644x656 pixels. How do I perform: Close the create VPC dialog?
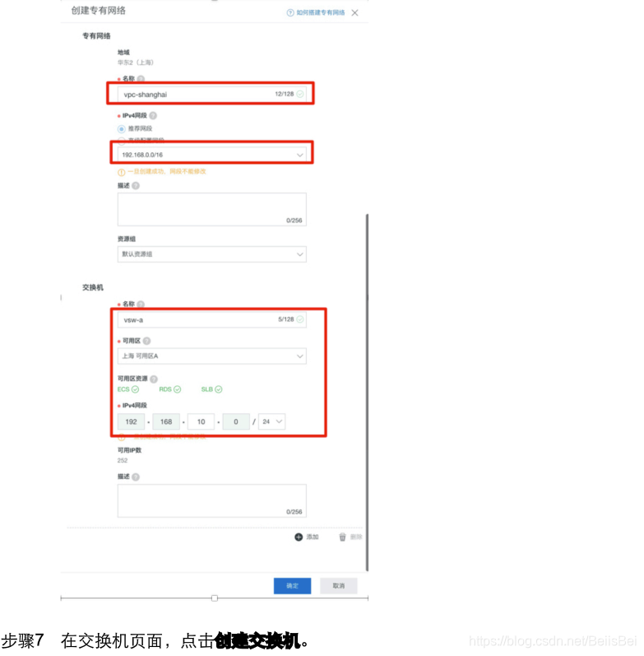click(354, 13)
